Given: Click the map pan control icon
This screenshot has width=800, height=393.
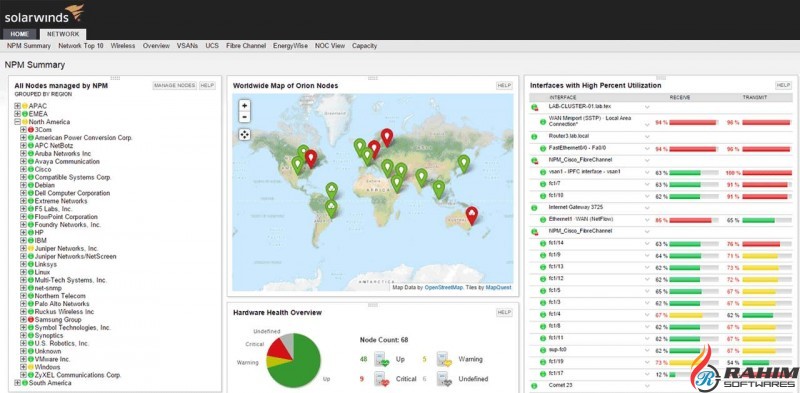Looking at the screenshot, I should tap(245, 135).
